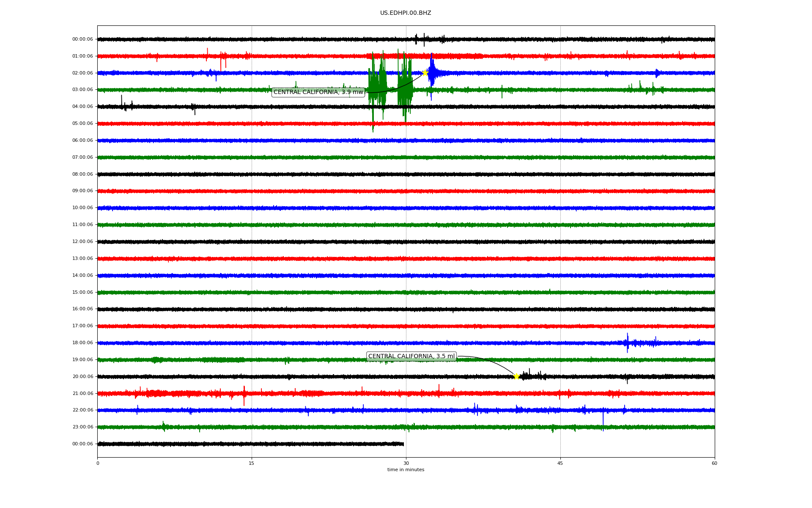Screen dimensions: 812x508
Task: Click the x-axis tick label 45
Action: [560, 463]
